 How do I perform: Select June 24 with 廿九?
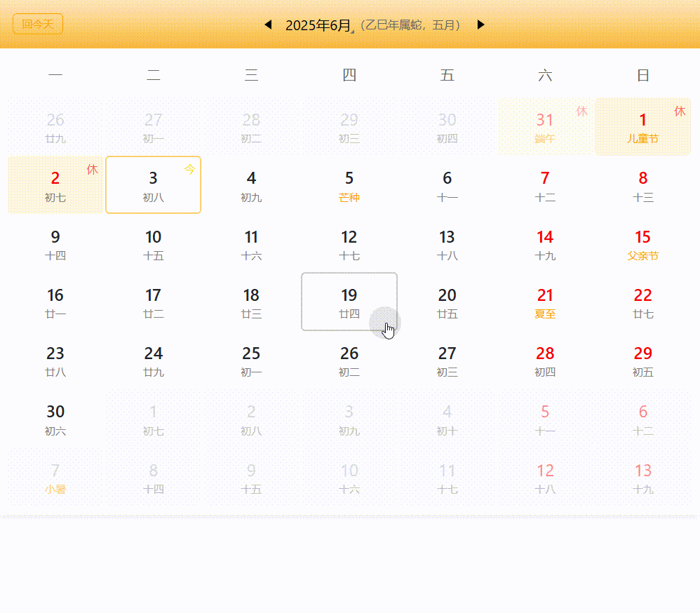[153, 360]
